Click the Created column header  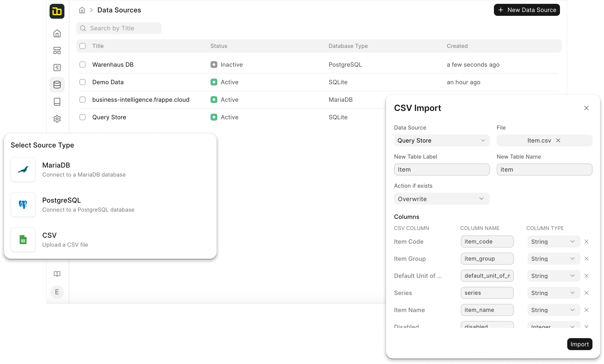[x=457, y=46]
